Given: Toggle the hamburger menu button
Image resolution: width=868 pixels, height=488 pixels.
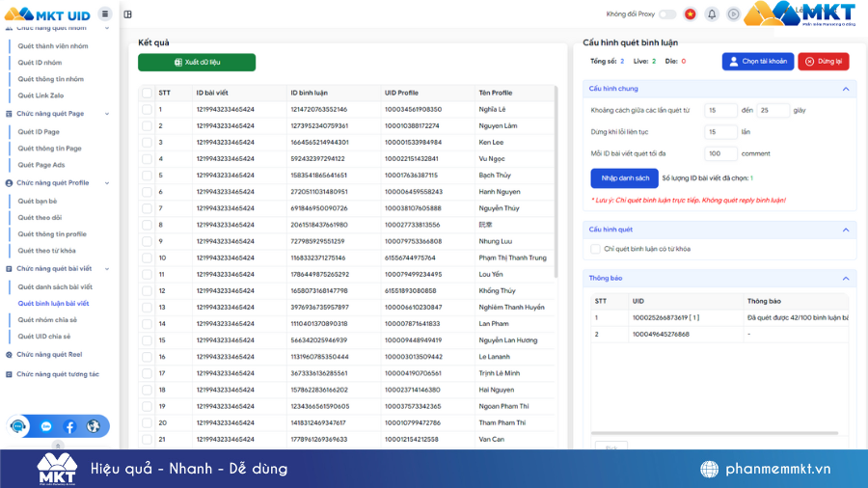Looking at the screenshot, I should (104, 14).
